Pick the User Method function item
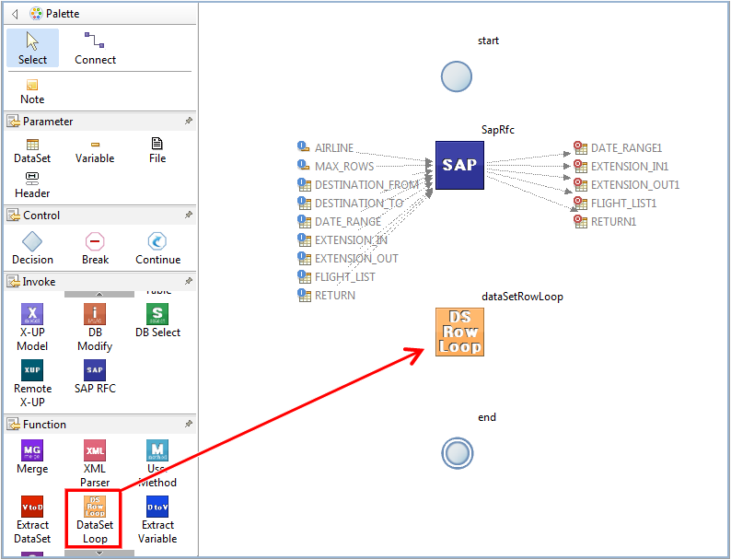731x560 pixels. [157, 464]
